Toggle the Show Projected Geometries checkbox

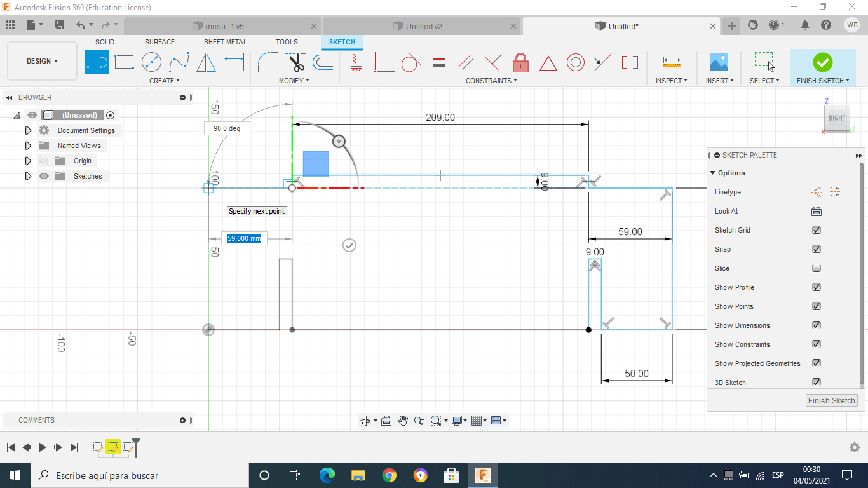pos(817,363)
